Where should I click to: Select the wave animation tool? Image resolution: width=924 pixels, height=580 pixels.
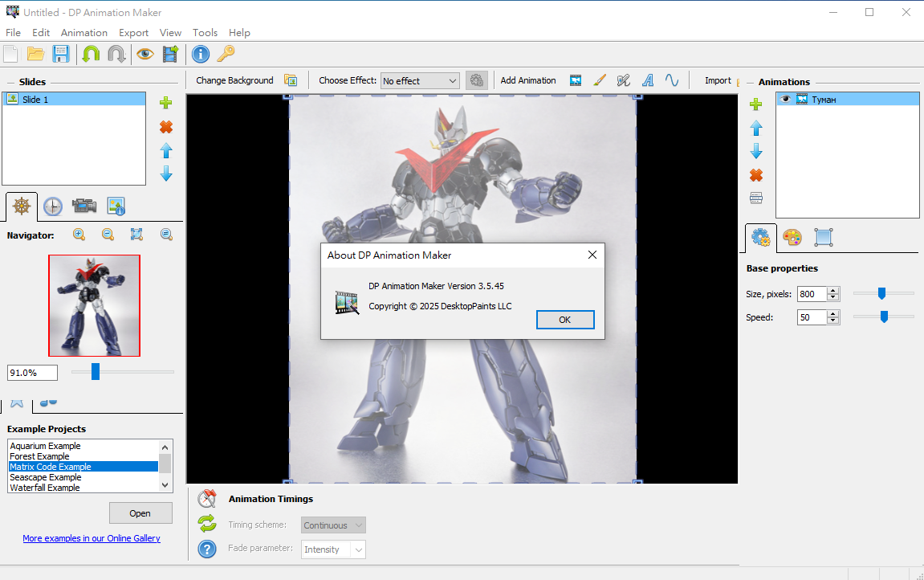(x=672, y=80)
